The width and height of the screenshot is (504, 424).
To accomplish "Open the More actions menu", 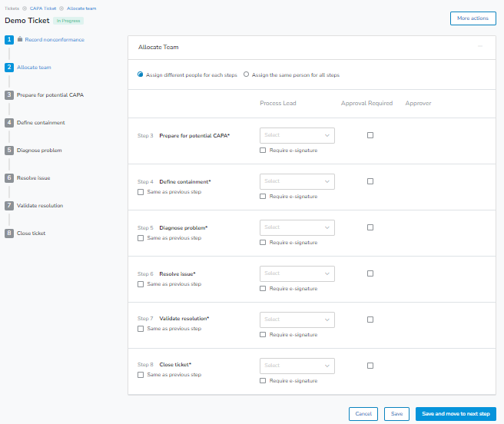I will pyautogui.click(x=472, y=18).
